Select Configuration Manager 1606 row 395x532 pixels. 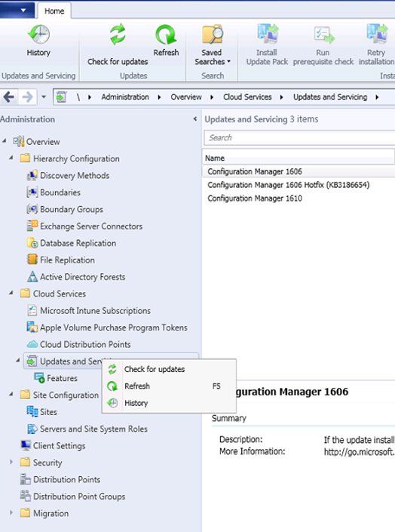point(299,171)
